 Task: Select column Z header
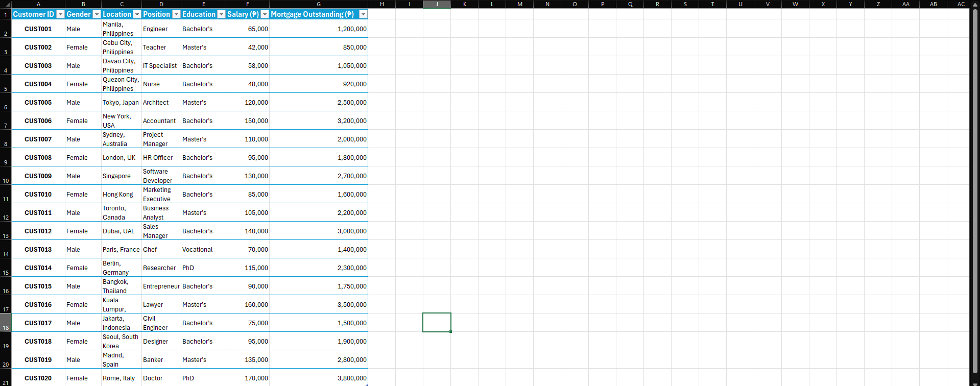(878, 4)
